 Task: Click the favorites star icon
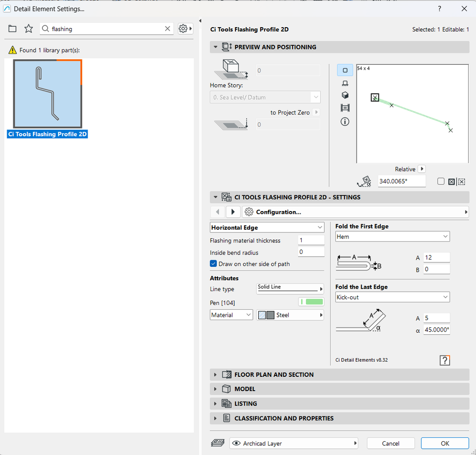coord(29,29)
